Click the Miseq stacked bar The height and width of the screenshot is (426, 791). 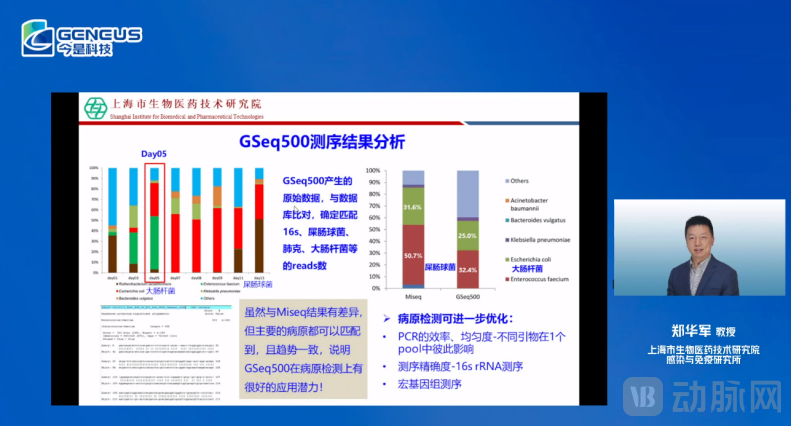[411, 229]
